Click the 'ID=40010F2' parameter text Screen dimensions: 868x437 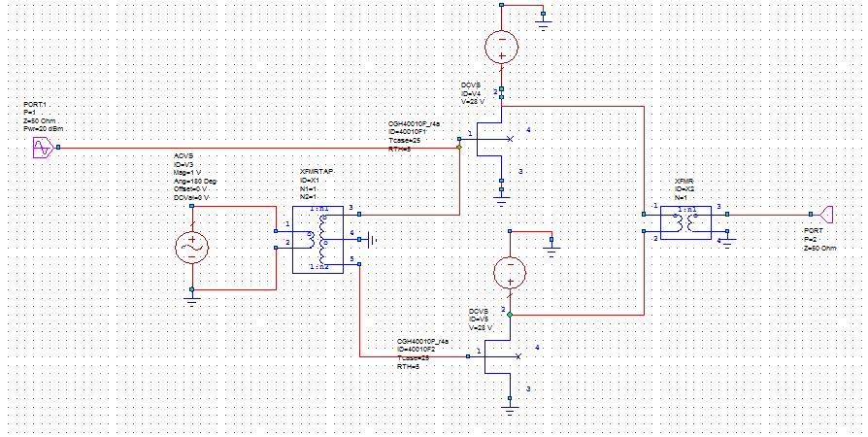[417, 350]
